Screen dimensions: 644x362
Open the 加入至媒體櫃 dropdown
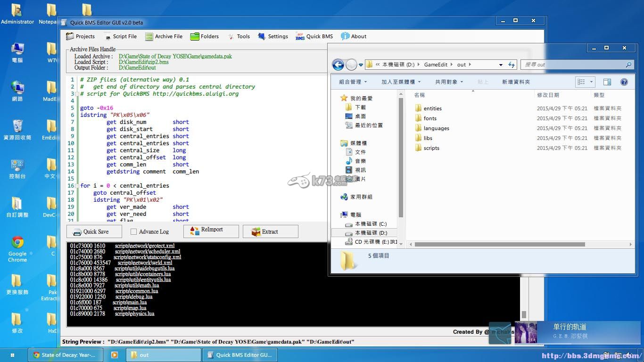401,82
